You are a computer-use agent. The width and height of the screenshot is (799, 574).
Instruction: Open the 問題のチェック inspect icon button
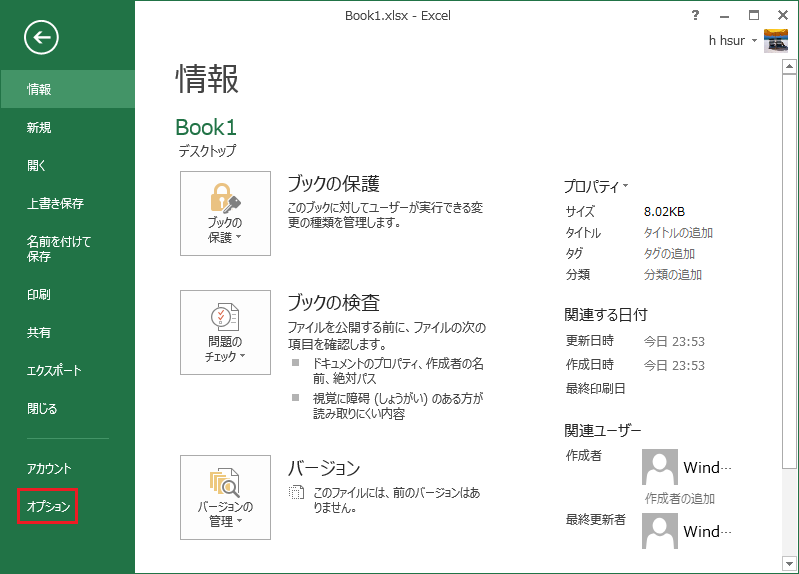coord(225,331)
